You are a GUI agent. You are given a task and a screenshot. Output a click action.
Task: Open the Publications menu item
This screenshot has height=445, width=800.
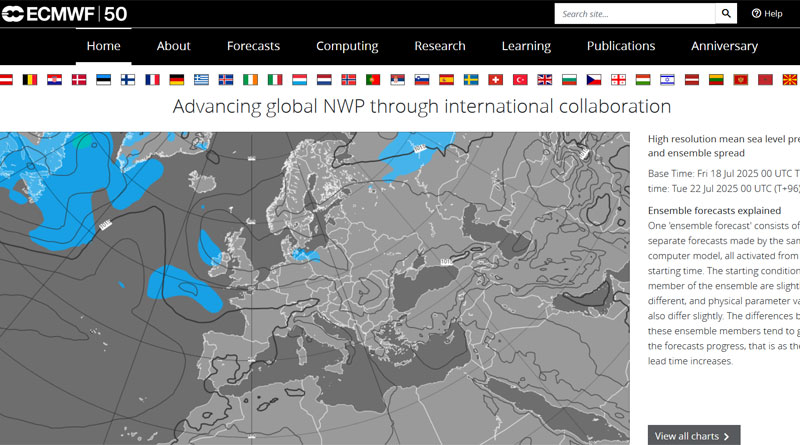620,46
